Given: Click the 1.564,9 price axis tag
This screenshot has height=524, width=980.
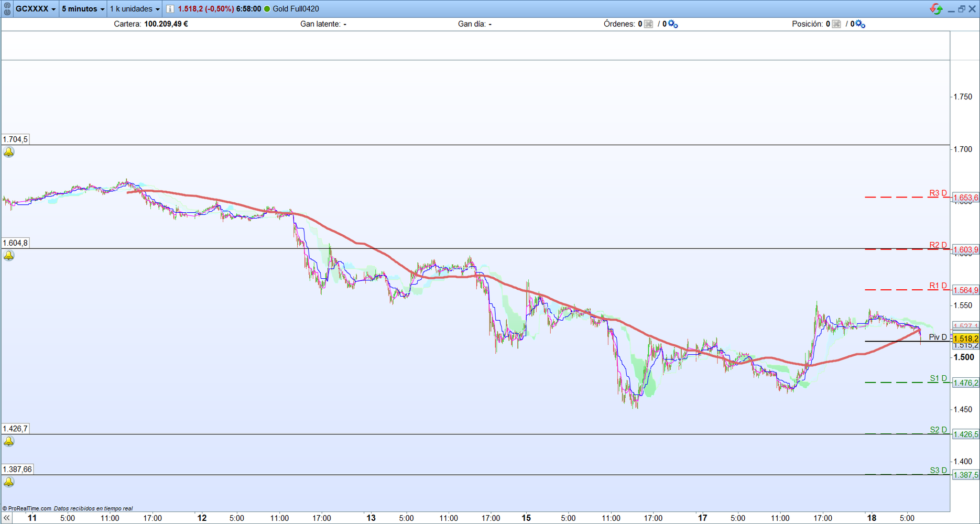Looking at the screenshot, I should pyautogui.click(x=966, y=290).
